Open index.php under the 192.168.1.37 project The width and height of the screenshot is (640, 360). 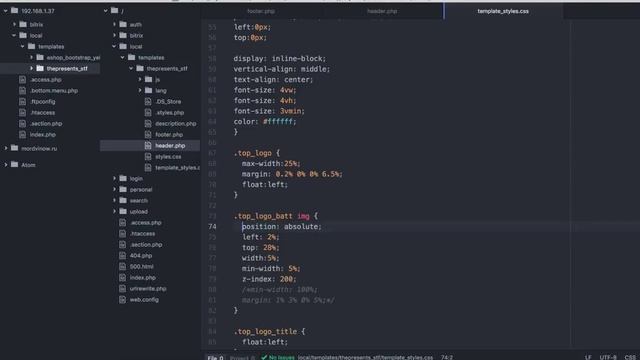pos(42,135)
